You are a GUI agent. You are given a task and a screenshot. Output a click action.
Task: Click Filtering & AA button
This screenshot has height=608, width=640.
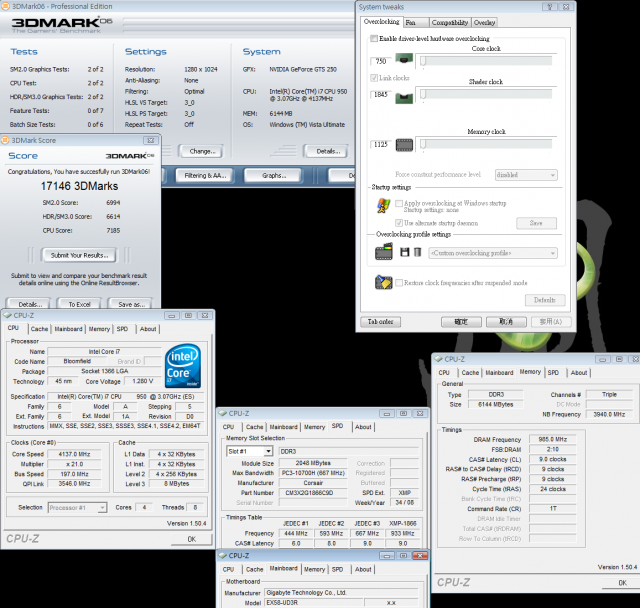pyautogui.click(x=205, y=175)
